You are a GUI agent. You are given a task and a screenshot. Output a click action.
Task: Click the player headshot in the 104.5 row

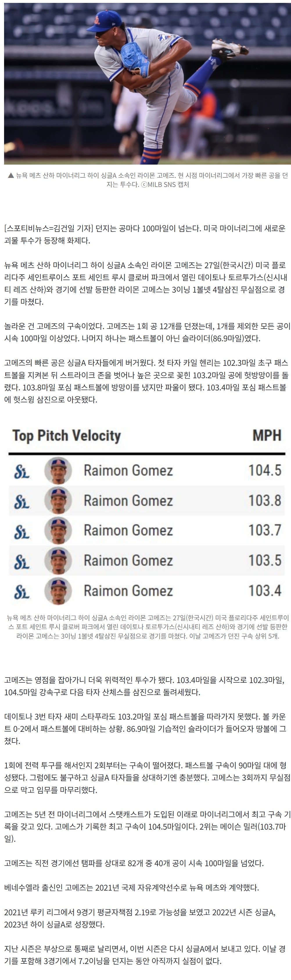[x=58, y=471]
